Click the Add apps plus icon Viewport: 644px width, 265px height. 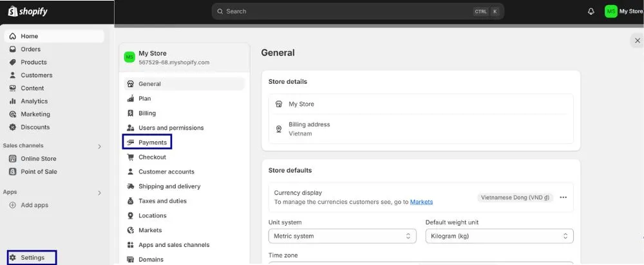(13, 205)
